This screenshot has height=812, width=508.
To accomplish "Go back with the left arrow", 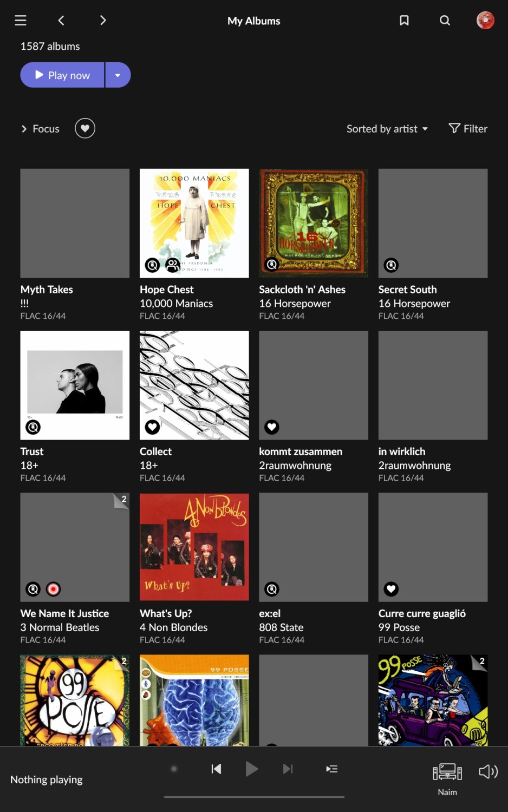I will (61, 21).
